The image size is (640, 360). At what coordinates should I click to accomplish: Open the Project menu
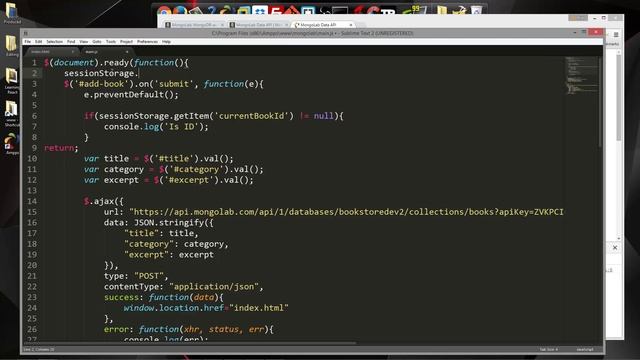(x=126, y=42)
